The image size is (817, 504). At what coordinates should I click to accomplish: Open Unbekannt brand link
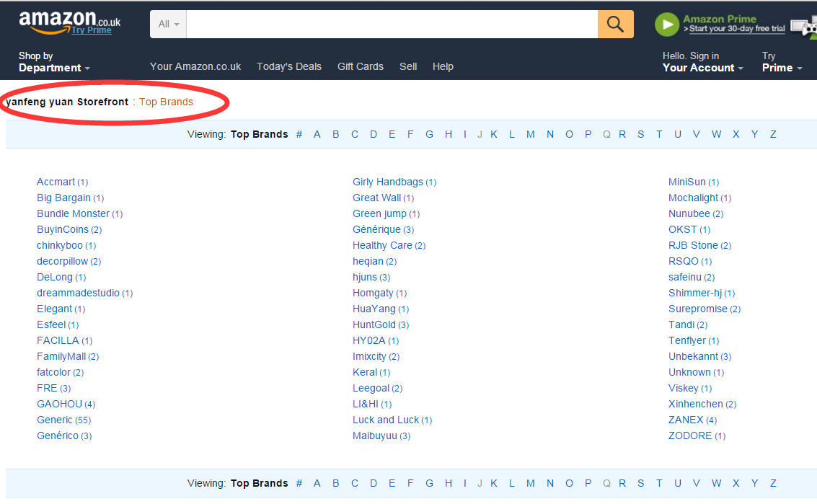tap(694, 356)
